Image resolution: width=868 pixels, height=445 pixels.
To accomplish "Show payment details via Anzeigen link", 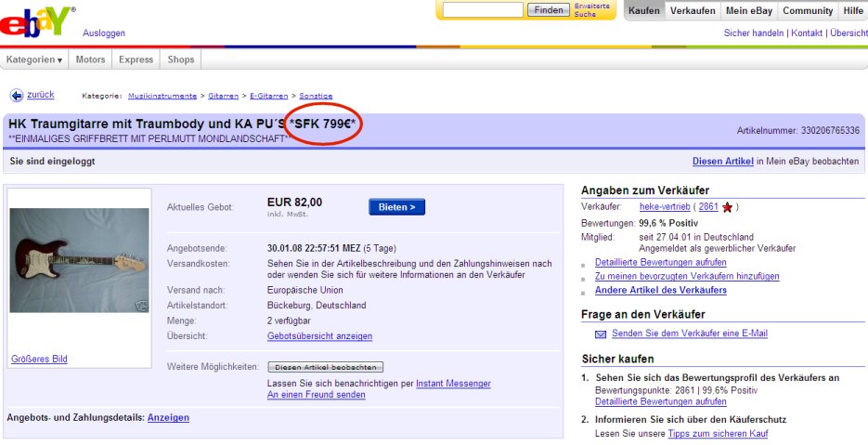I will coord(168,417).
